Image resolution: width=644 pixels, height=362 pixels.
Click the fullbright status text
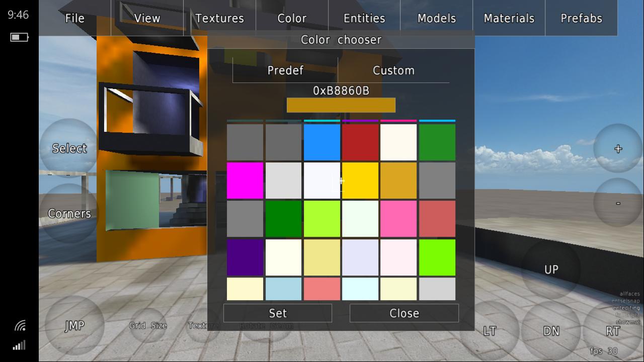628,315
